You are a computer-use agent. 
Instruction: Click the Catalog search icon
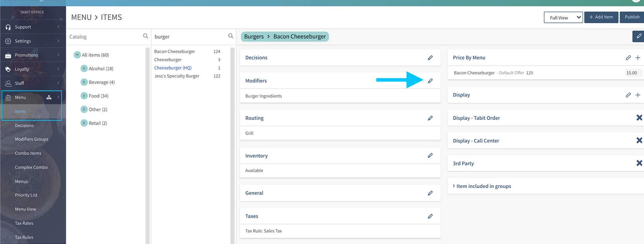(x=146, y=36)
